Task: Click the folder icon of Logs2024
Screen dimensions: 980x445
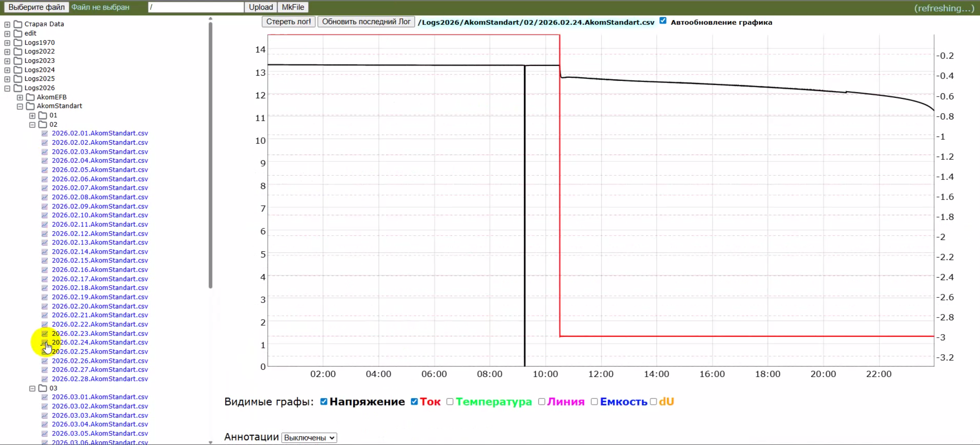Action: pyautogui.click(x=18, y=70)
